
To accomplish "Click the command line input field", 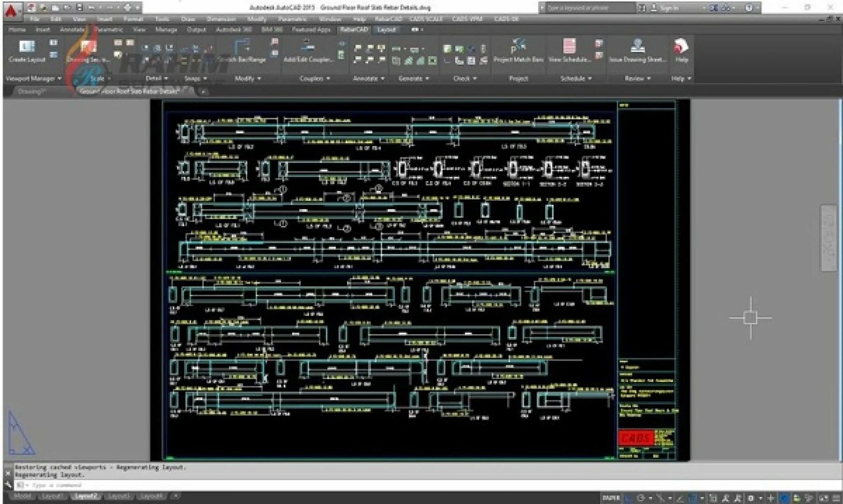I will click(247, 485).
